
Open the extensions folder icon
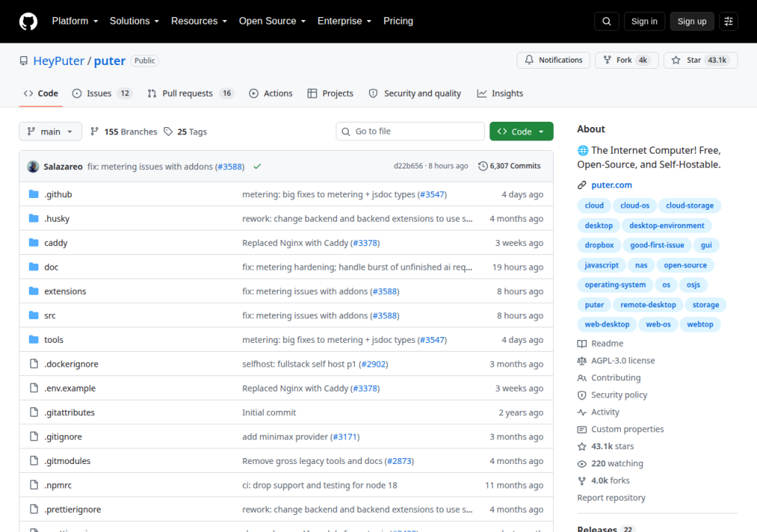click(33, 290)
